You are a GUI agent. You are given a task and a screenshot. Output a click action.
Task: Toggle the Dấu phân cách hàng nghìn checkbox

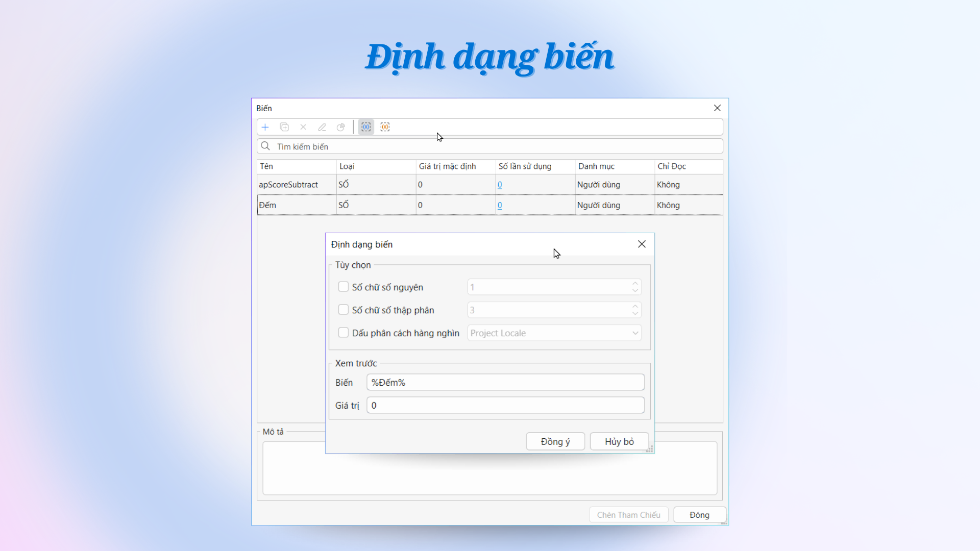343,332
